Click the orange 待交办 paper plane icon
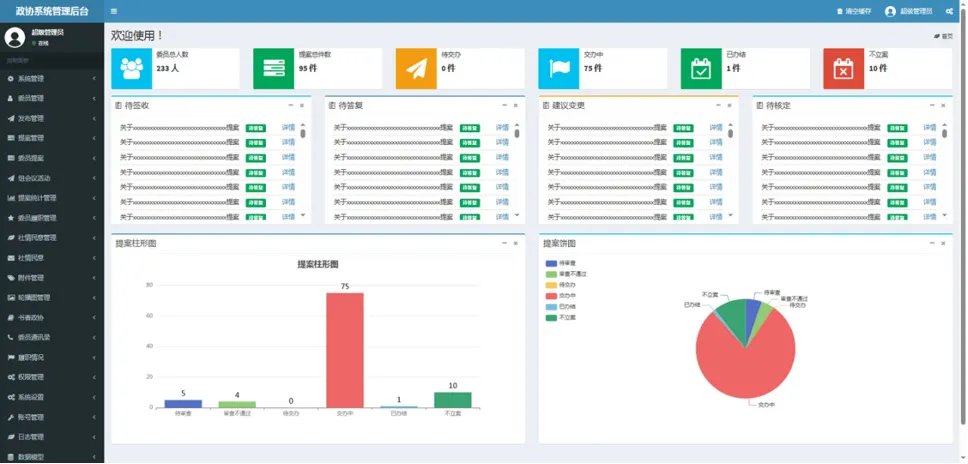Image resolution: width=968 pixels, height=464 pixels. point(416,68)
